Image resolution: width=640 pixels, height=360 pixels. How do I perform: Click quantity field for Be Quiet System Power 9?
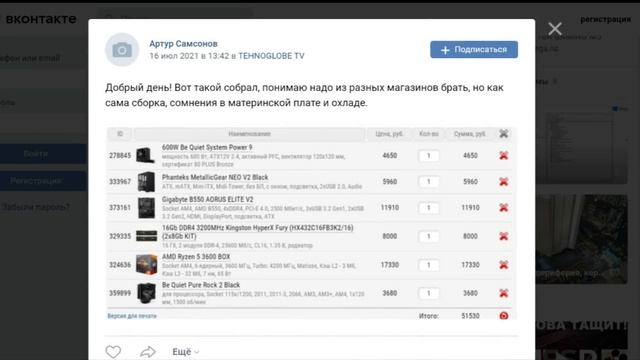(x=429, y=156)
